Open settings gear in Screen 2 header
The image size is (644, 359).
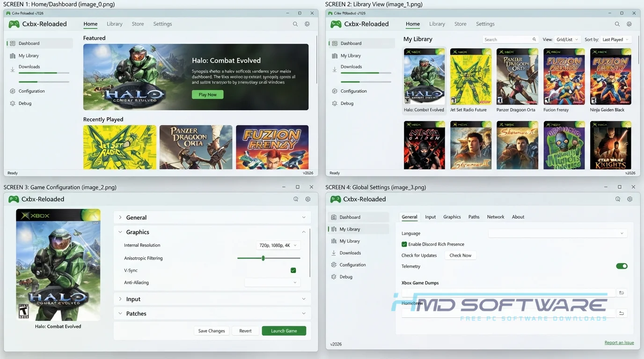629,24
